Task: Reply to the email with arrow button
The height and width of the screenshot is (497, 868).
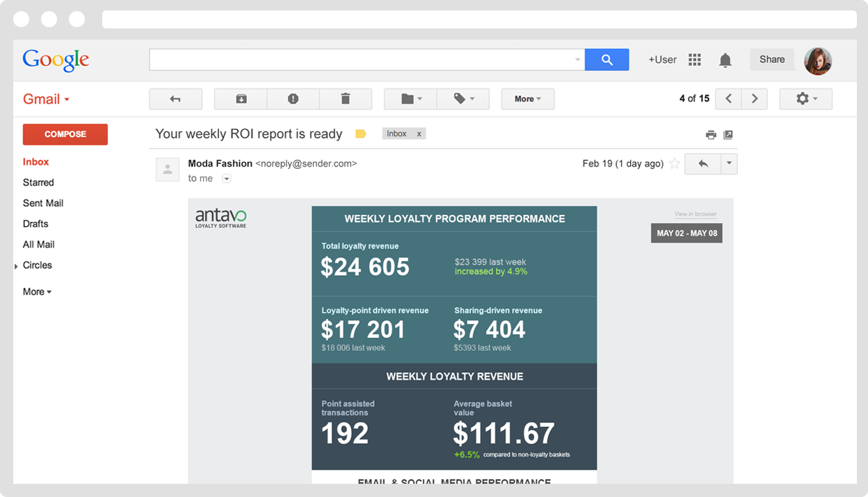Action: click(703, 164)
